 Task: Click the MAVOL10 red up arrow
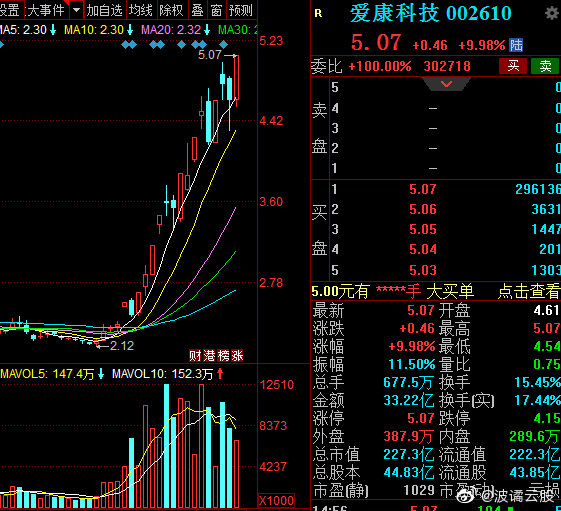(220, 374)
